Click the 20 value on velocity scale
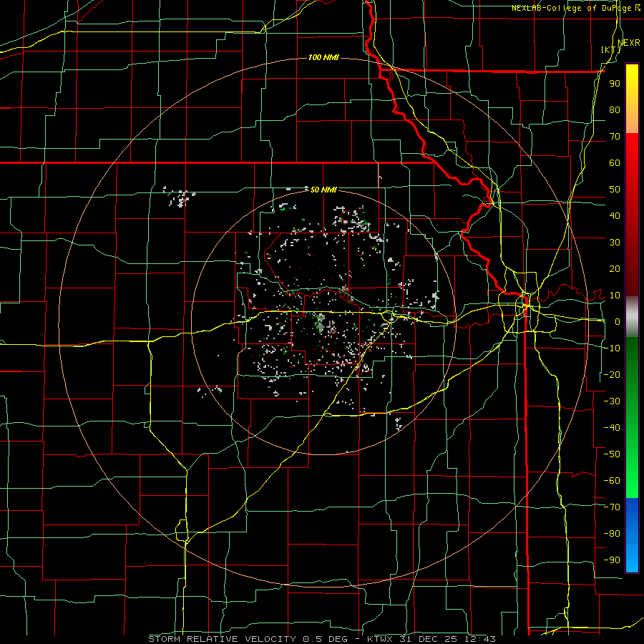This screenshot has width=644, height=644. (x=615, y=268)
